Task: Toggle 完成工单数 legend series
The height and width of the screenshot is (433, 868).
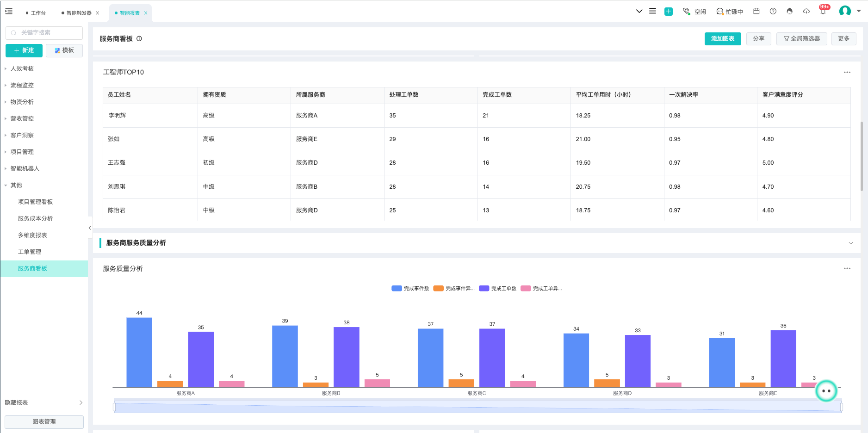Action: [498, 288]
